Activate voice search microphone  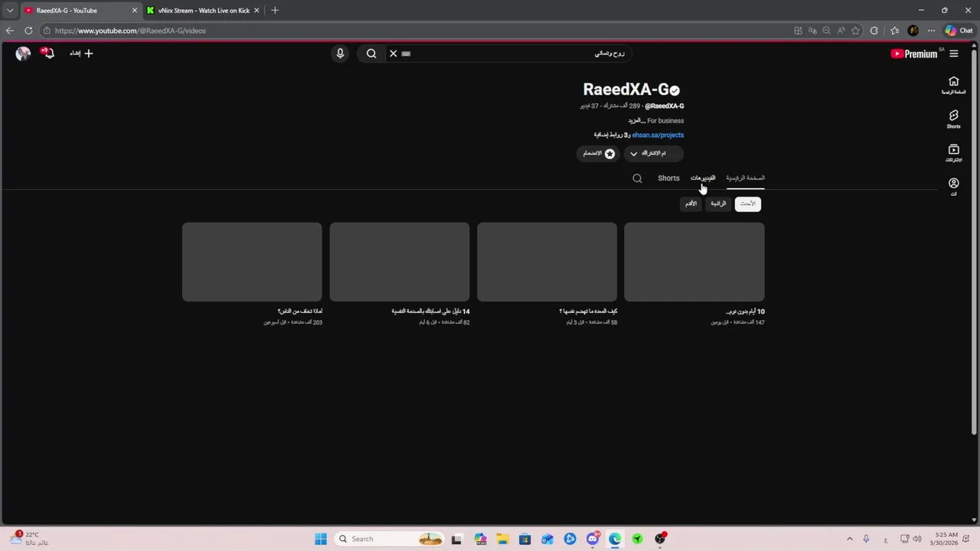340,54
